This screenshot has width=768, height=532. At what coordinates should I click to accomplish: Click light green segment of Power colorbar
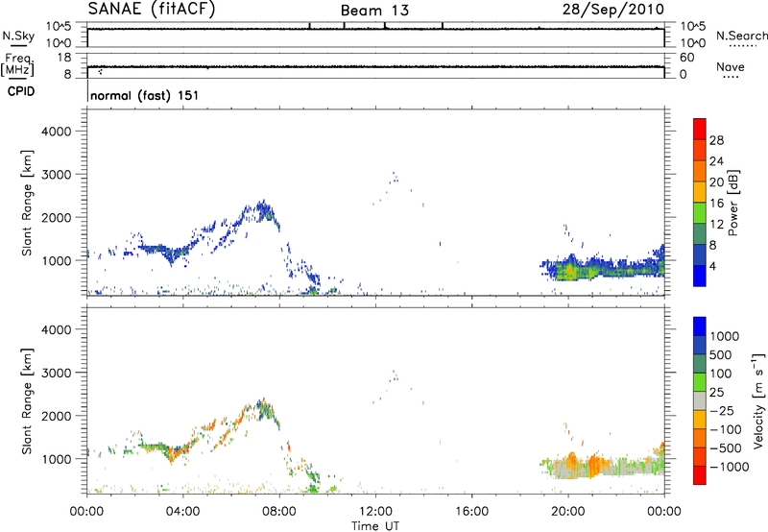point(700,213)
